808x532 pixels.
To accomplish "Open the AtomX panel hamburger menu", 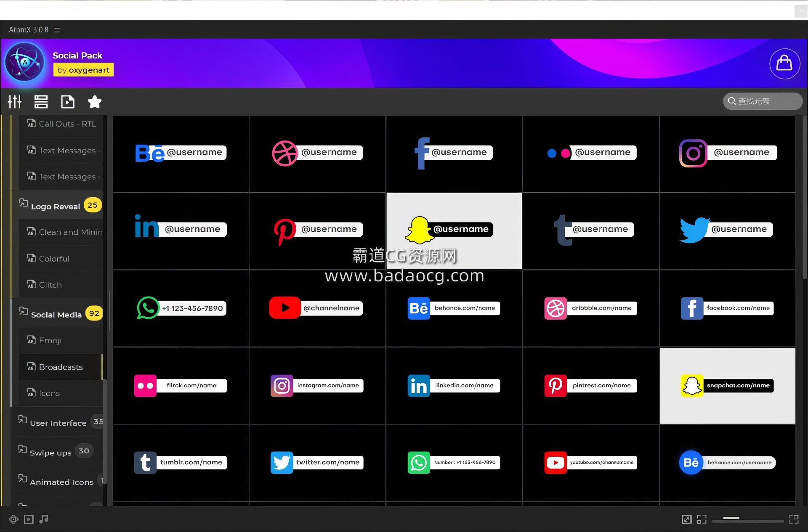I will pos(57,30).
